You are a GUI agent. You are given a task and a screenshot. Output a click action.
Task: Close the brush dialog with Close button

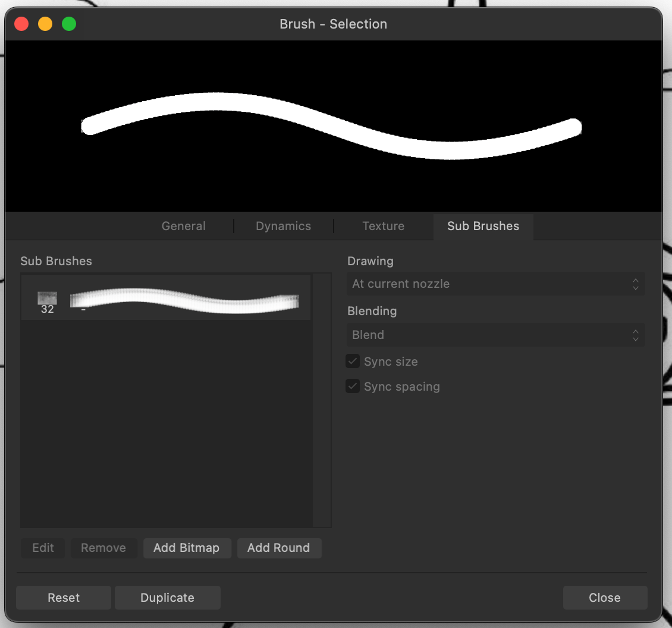(605, 598)
